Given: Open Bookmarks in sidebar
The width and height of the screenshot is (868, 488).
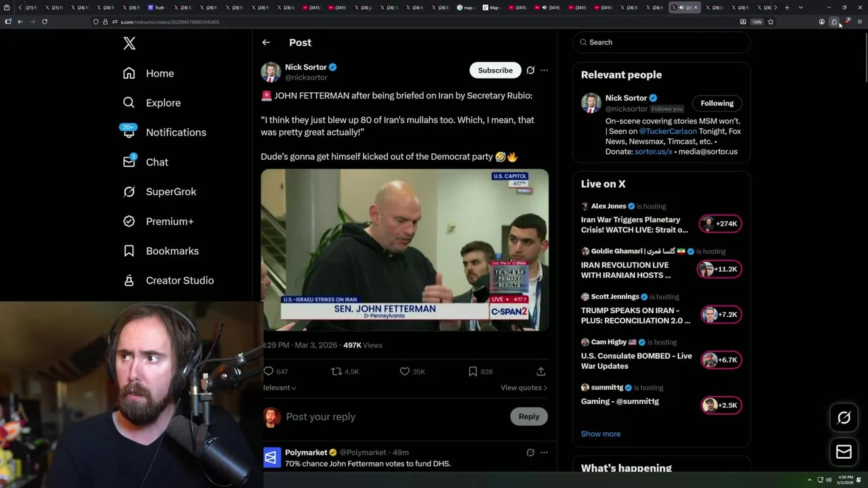Looking at the screenshot, I should tap(161, 251).
